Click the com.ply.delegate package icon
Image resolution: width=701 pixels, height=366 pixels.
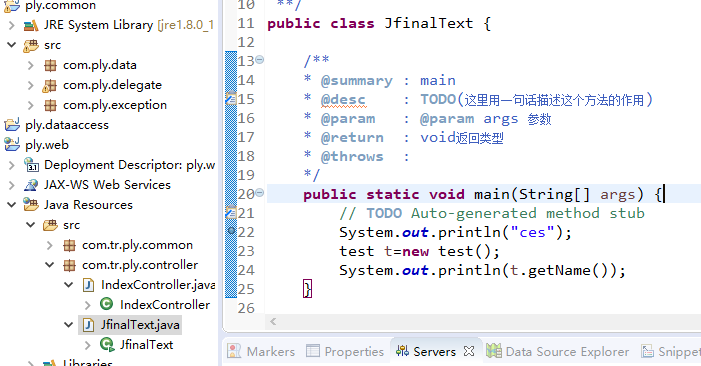click(50, 85)
